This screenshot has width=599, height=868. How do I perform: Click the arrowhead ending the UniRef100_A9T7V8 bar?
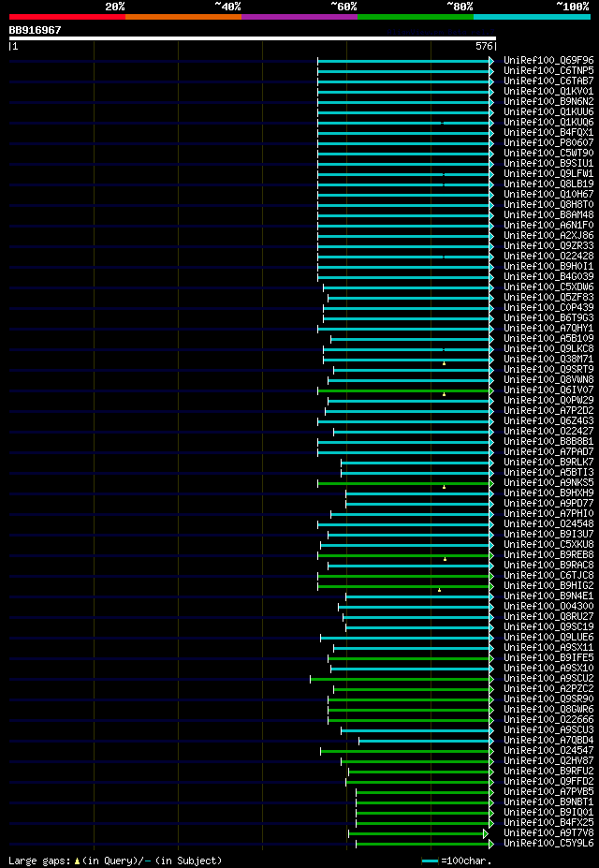(x=486, y=833)
